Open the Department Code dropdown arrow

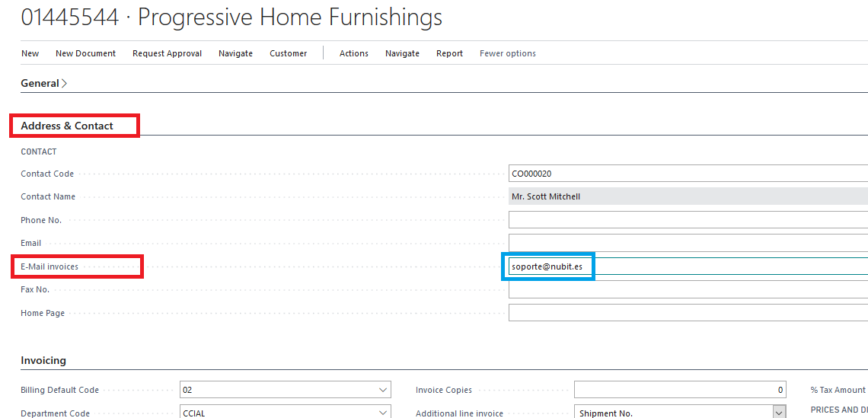pos(382,413)
